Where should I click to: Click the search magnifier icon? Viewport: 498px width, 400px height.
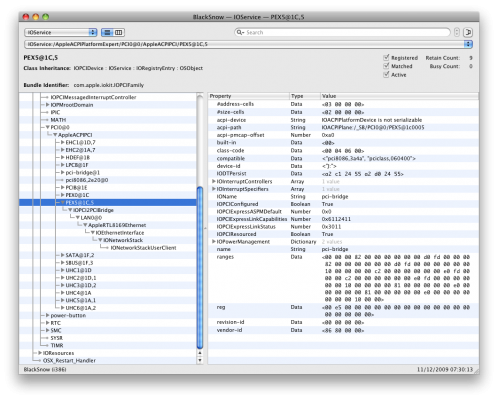click(x=240, y=32)
